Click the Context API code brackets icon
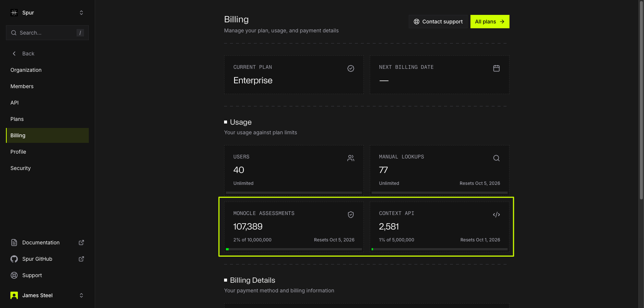 pos(496,215)
